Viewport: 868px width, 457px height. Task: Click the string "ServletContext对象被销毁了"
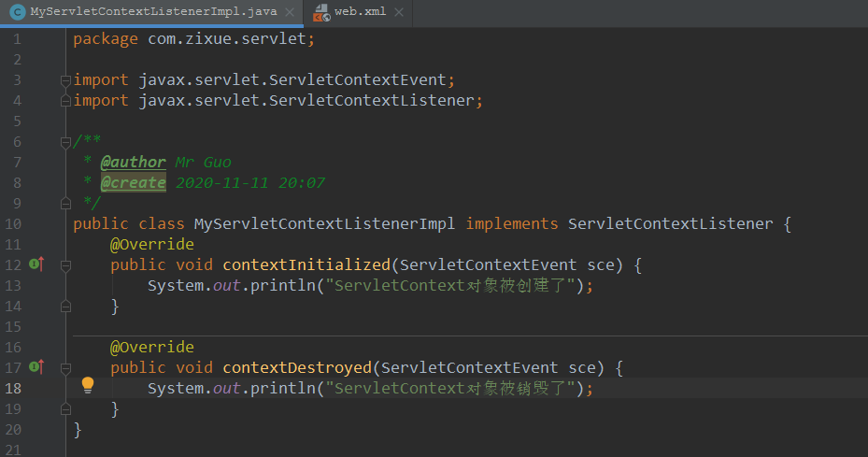(x=450, y=389)
